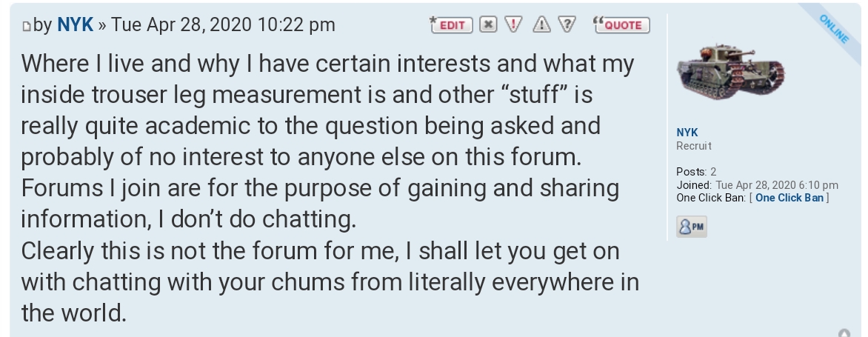Click the One Click Ban link

(x=789, y=198)
